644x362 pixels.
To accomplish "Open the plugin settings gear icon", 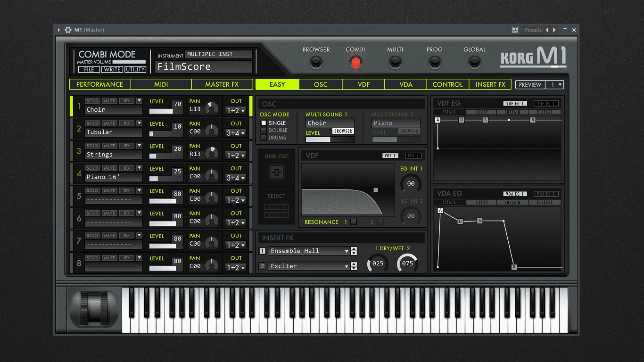I will 68,30.
